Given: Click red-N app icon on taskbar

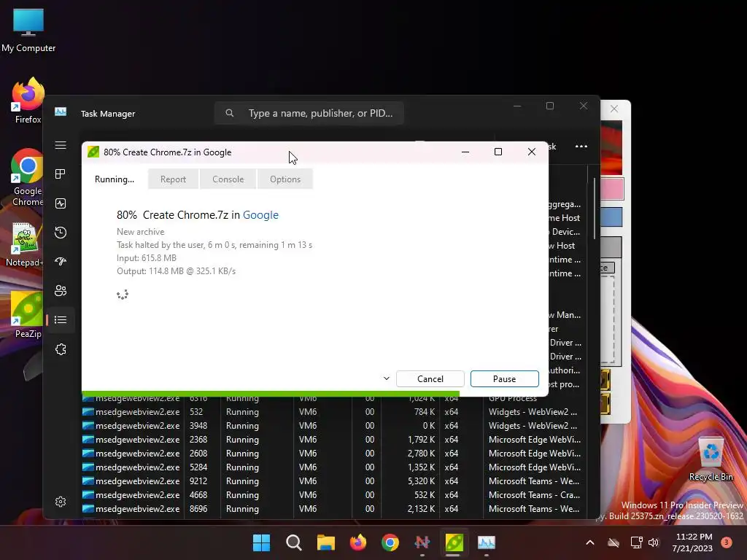Looking at the screenshot, I should click(422, 542).
